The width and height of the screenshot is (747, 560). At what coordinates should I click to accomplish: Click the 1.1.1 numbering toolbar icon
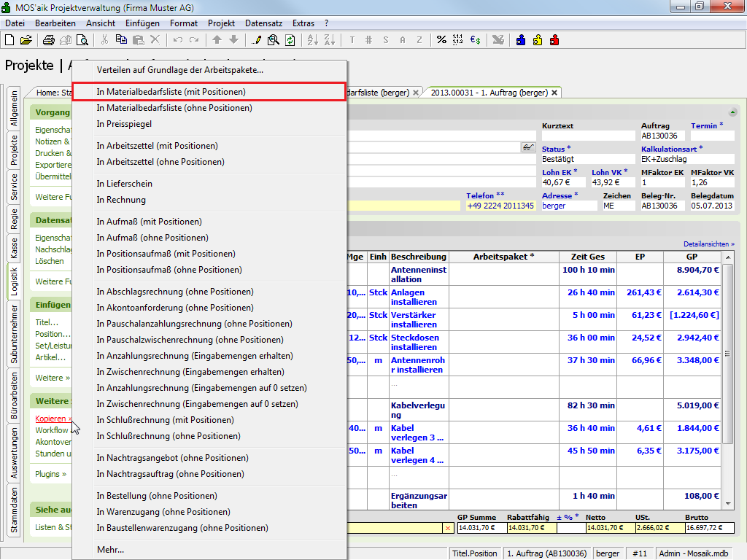[x=458, y=40]
